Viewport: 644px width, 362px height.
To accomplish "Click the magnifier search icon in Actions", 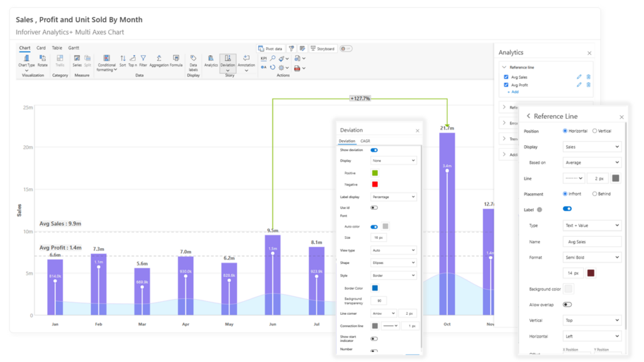I will (x=273, y=58).
